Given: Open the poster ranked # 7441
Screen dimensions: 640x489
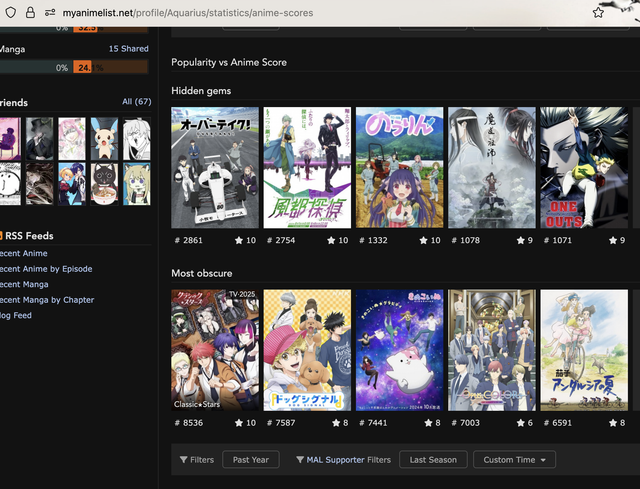Looking at the screenshot, I should pos(399,350).
